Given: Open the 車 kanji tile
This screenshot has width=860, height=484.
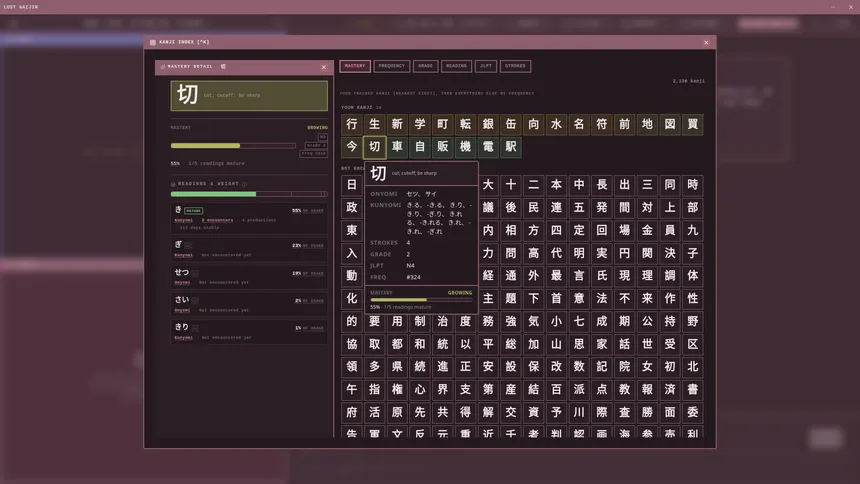Looking at the screenshot, I should point(397,147).
